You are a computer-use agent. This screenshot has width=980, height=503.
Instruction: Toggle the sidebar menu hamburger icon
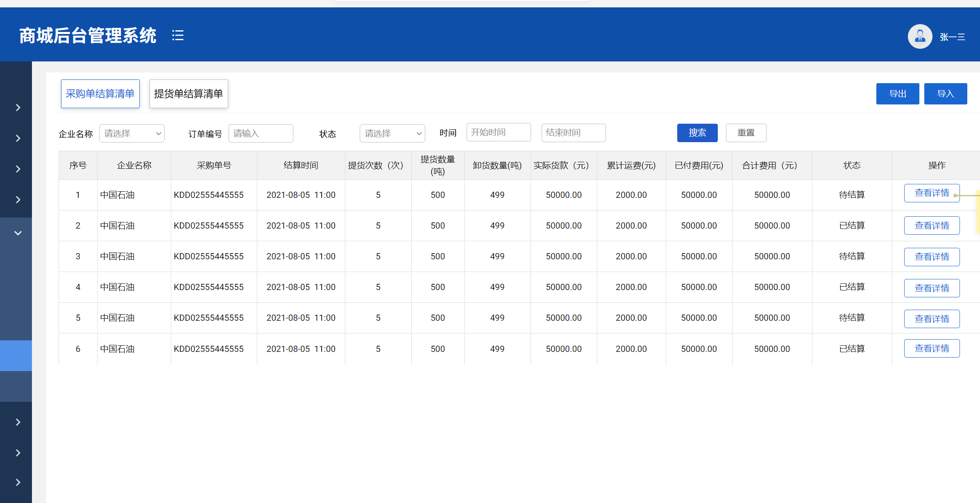[x=178, y=35]
